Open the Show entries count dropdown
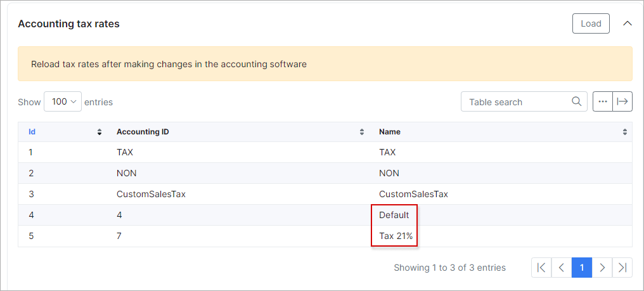Image resolution: width=644 pixels, height=291 pixels. 63,101
